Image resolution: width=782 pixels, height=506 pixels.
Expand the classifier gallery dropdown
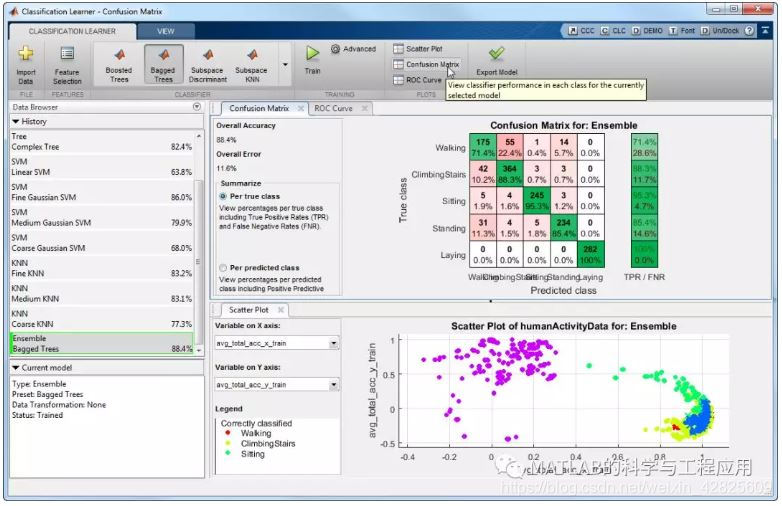coord(285,65)
